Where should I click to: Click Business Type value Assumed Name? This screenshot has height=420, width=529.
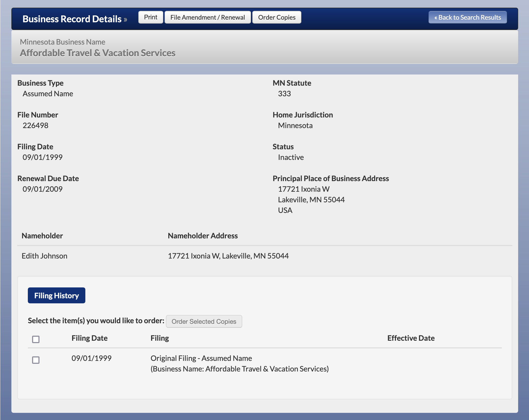(48, 94)
